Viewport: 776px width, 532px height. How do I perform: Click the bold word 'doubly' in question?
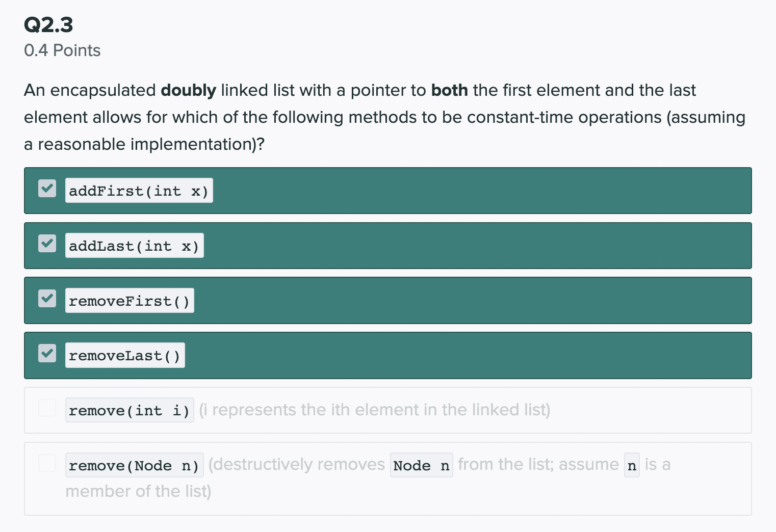pos(188,90)
